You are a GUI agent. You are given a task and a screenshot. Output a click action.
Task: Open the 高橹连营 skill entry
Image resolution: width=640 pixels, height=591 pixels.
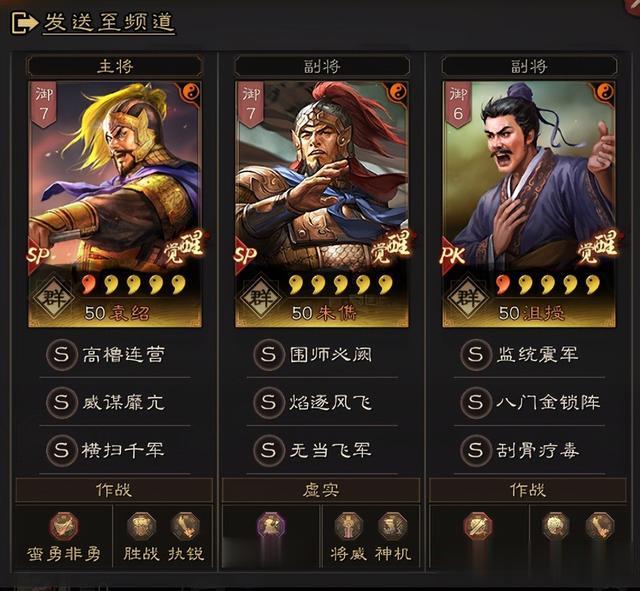(x=115, y=354)
